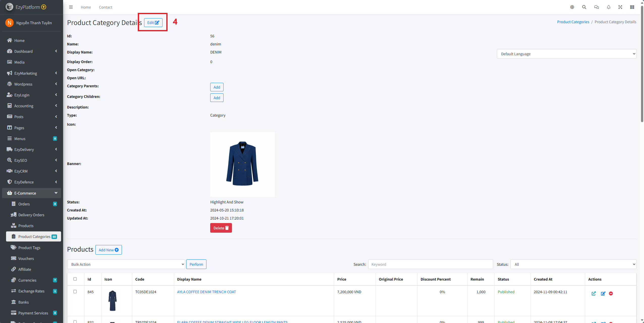Open the notifications bell icon
This screenshot has height=323, width=644.
[609, 7]
